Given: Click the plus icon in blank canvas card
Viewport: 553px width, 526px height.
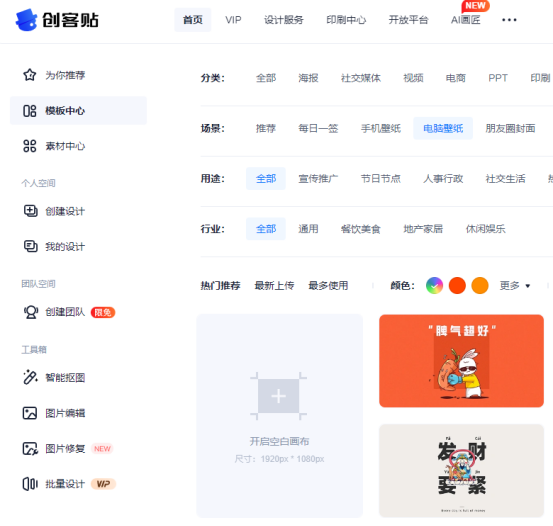Looking at the screenshot, I should [x=278, y=396].
